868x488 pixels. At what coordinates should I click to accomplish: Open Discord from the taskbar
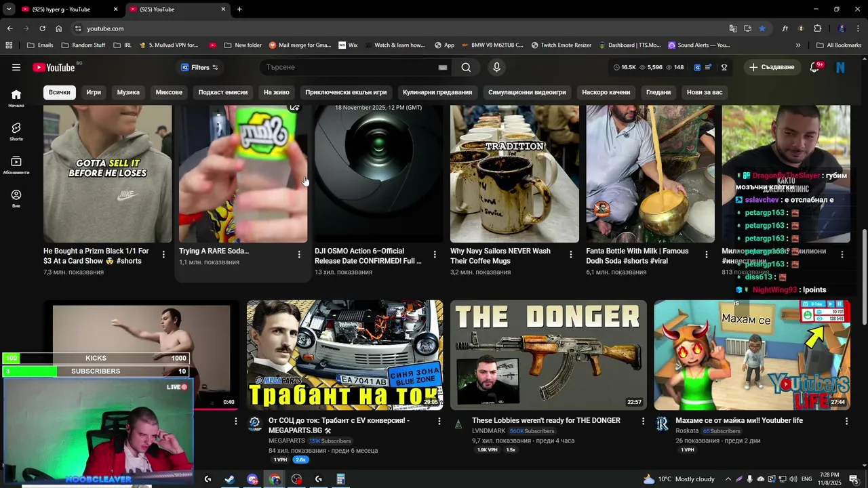pyautogui.click(x=252, y=479)
